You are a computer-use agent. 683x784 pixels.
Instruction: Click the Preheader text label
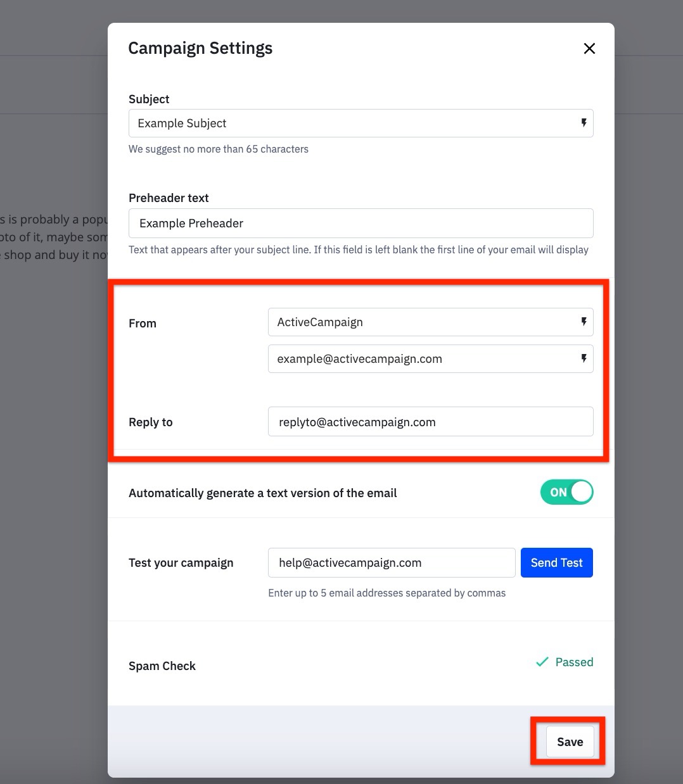point(169,198)
